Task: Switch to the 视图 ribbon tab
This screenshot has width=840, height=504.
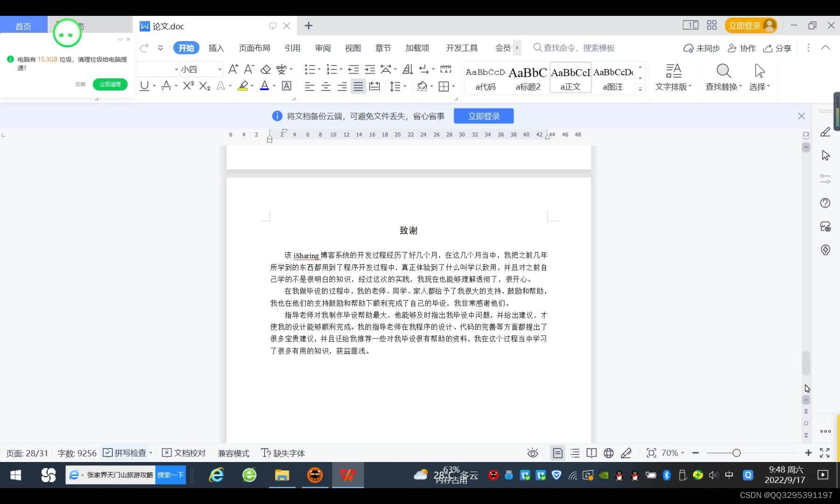Action: click(x=353, y=48)
